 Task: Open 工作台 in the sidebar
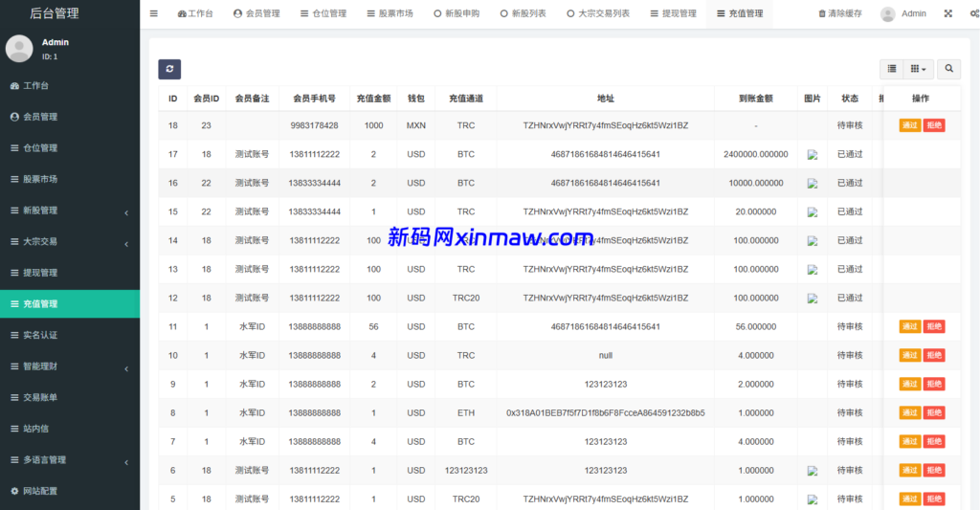coord(70,85)
